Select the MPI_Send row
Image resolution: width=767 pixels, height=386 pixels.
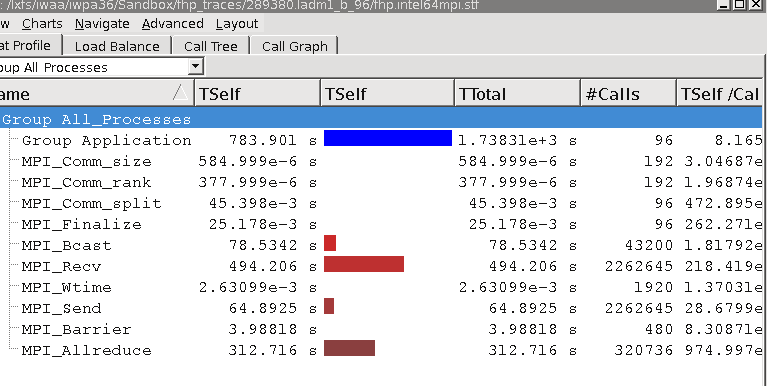click(381, 308)
